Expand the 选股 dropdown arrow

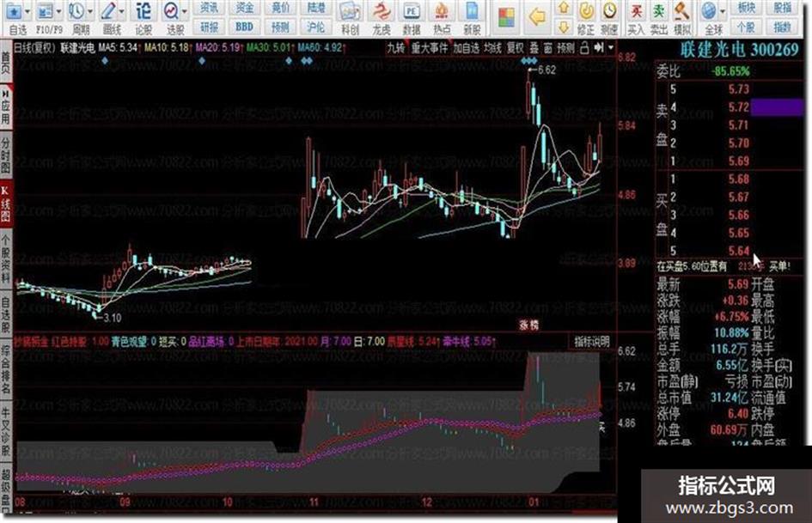coord(185,11)
